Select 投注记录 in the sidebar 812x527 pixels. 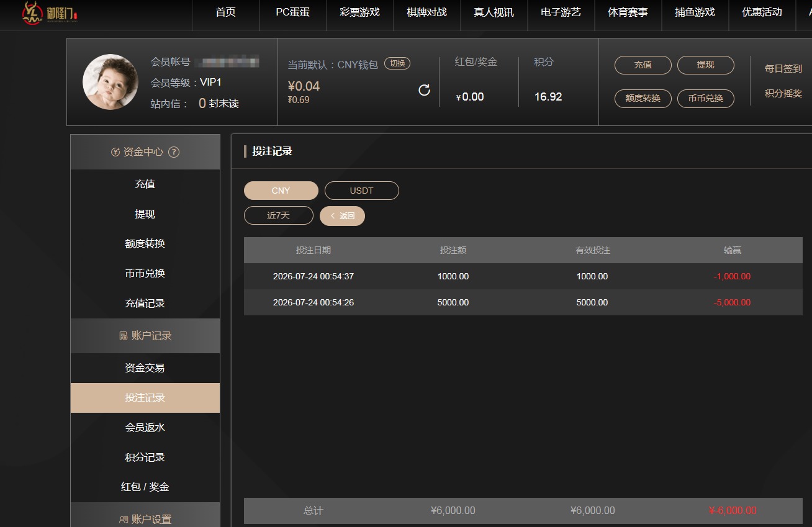(145, 398)
